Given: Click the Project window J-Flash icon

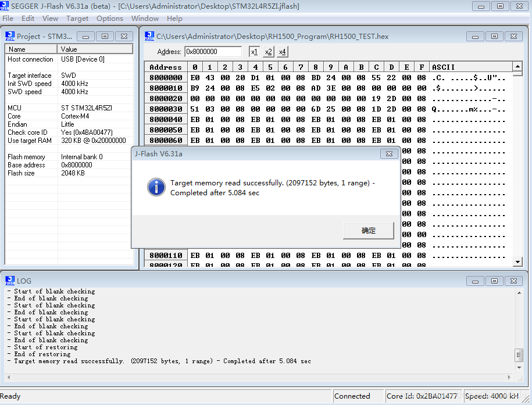Looking at the screenshot, I should 10,36.
